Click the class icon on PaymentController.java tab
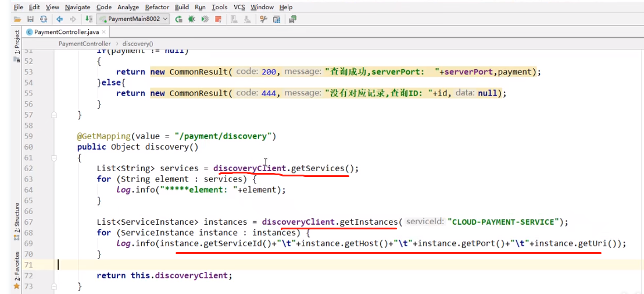 pyautogui.click(x=30, y=31)
